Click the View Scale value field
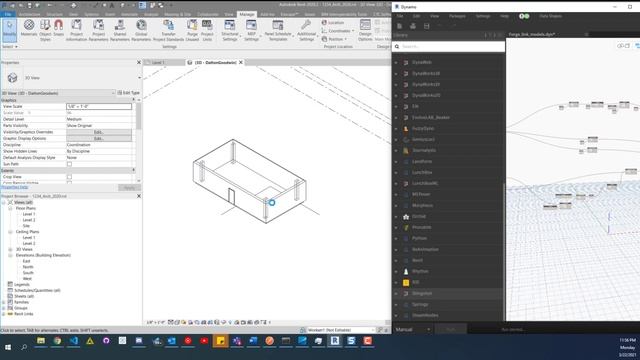 (x=99, y=107)
